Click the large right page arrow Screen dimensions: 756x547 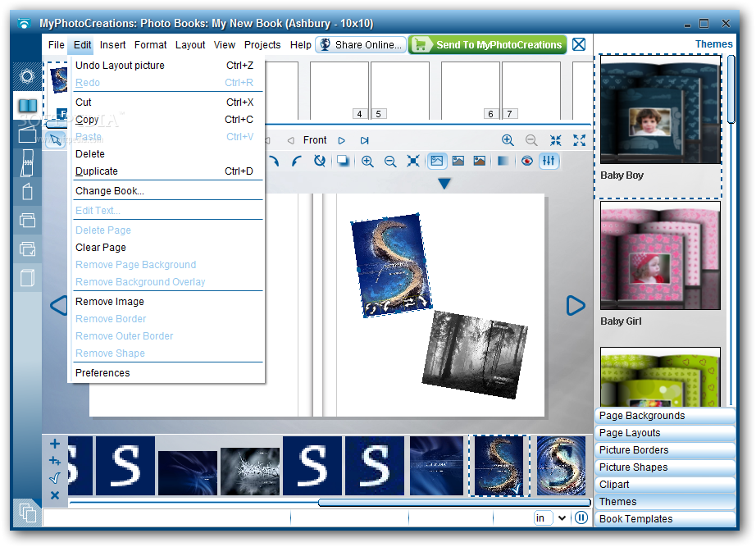[x=575, y=306]
